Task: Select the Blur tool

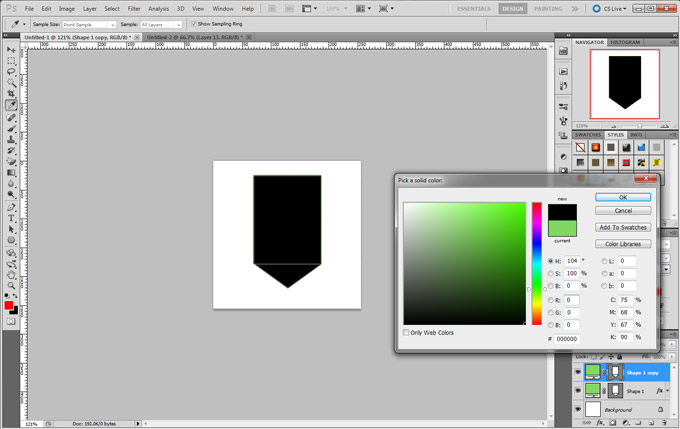Action: 11,183
